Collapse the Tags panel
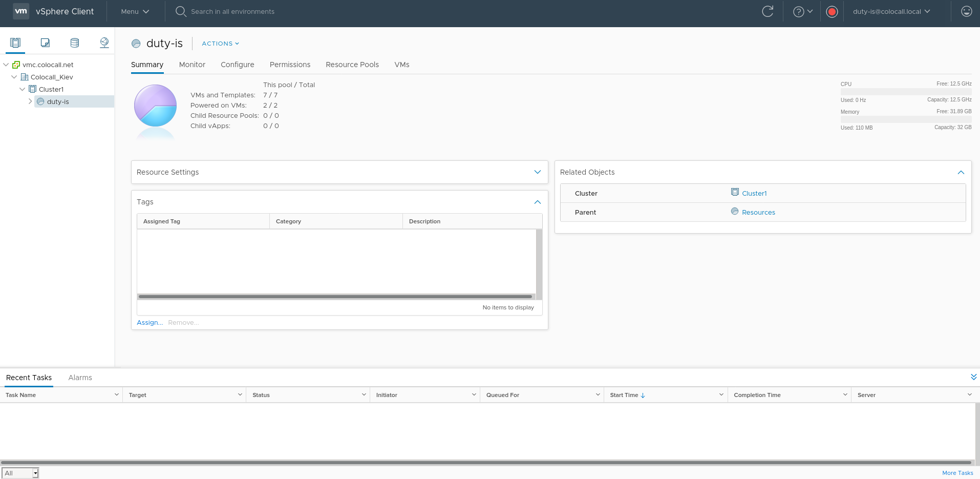The width and height of the screenshot is (980, 479). [537, 202]
